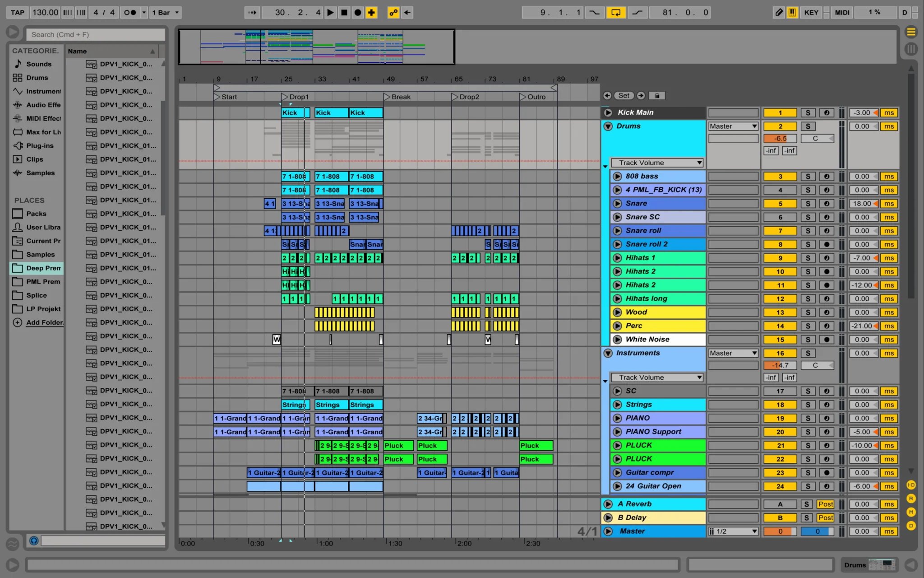Click Master track volume orange field
924x578 pixels.
click(x=780, y=531)
